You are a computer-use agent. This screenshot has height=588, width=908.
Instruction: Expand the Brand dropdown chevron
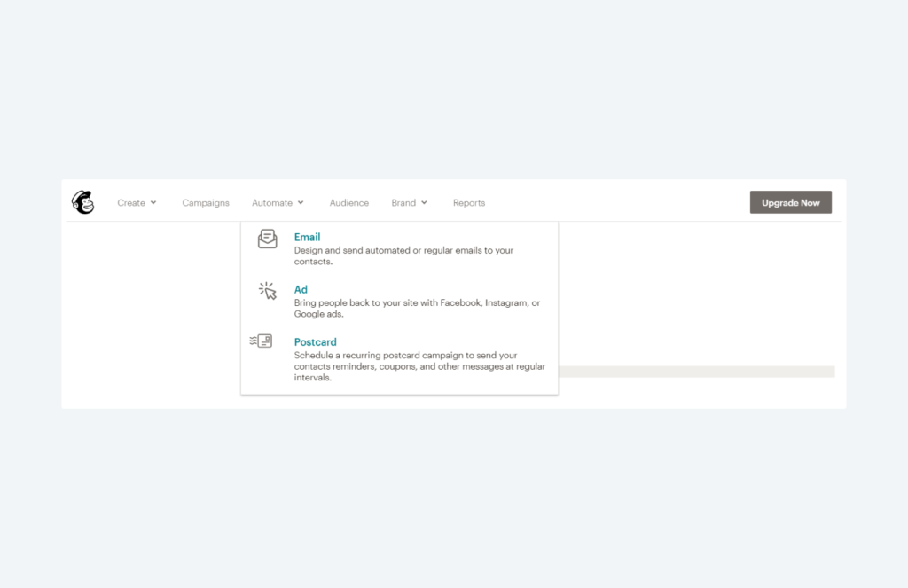[x=424, y=203]
